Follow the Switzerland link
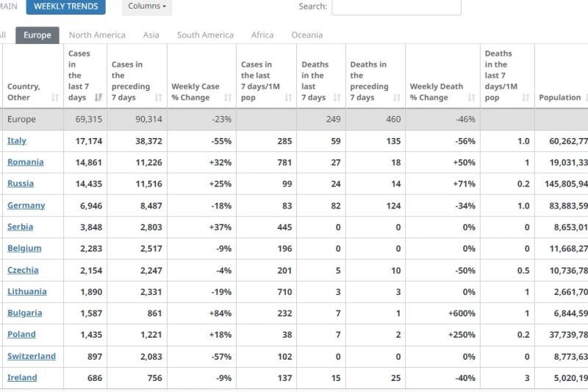 point(32,356)
